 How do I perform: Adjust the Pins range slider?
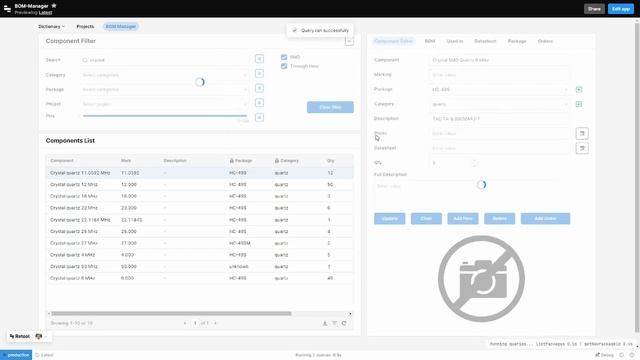165,116
